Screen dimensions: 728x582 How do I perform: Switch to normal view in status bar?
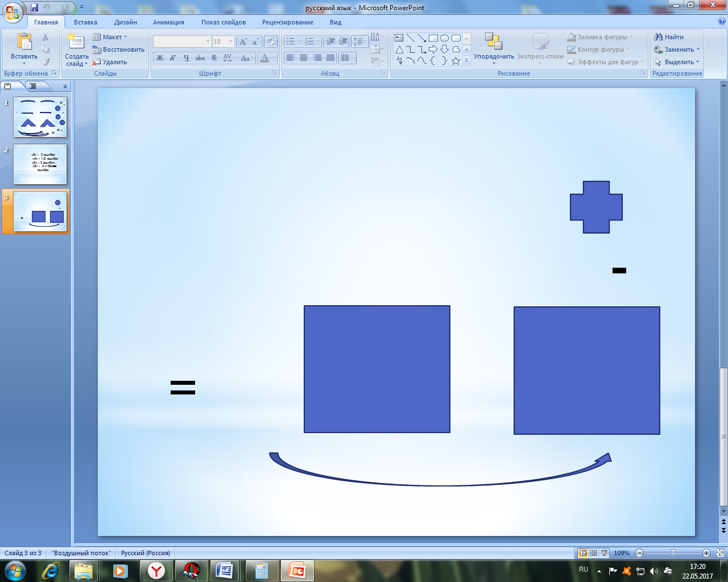(x=582, y=553)
